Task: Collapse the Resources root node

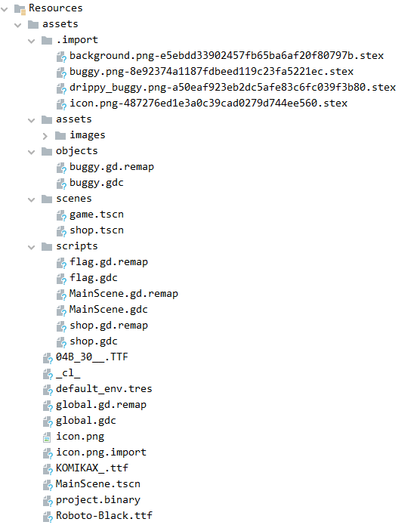Action: (x=5, y=9)
